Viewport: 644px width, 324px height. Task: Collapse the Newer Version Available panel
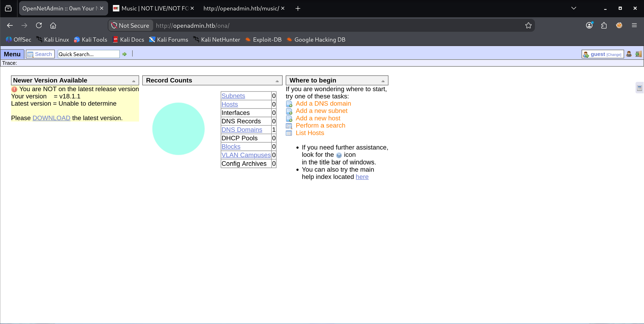[134, 81]
